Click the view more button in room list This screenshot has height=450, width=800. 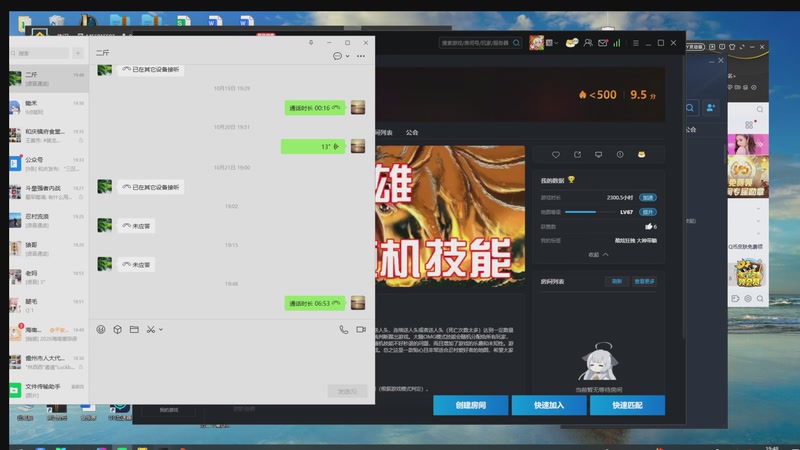[x=644, y=281]
